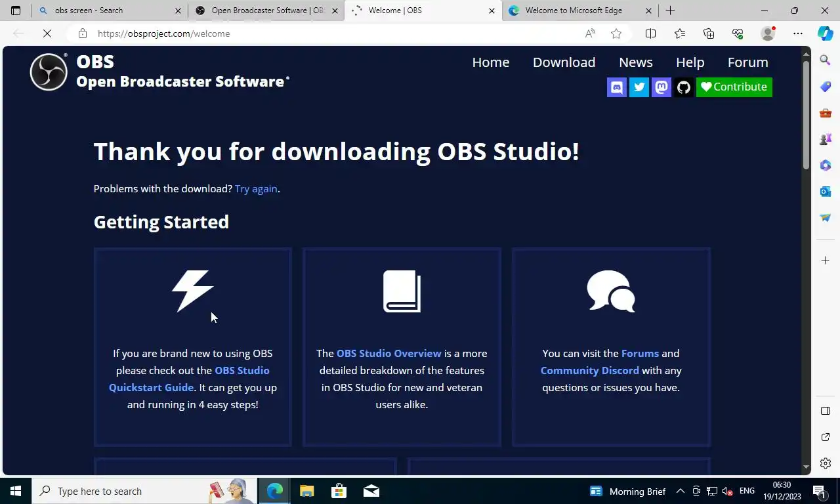Open sidebar Outlook icon
The width and height of the screenshot is (840, 504).
click(826, 192)
